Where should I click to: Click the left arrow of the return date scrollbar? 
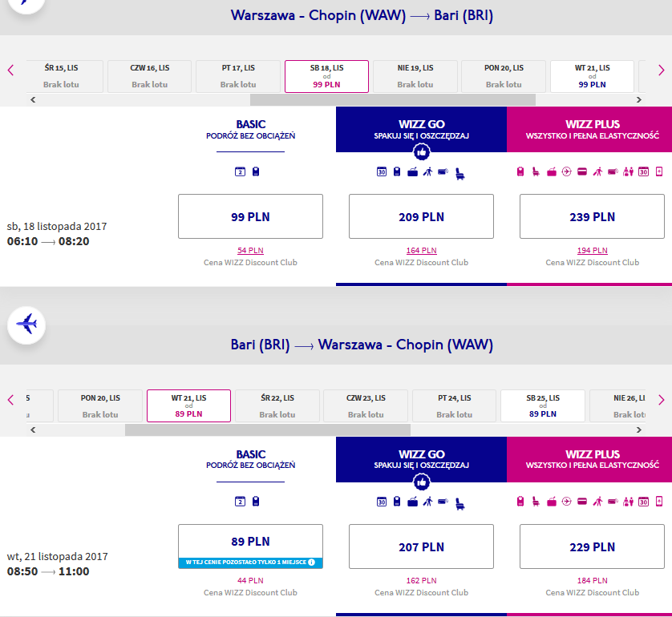pyautogui.click(x=33, y=429)
